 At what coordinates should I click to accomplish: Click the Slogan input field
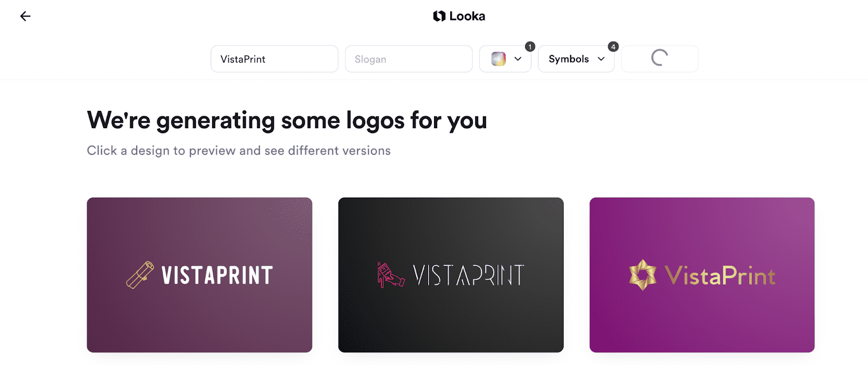tap(409, 59)
